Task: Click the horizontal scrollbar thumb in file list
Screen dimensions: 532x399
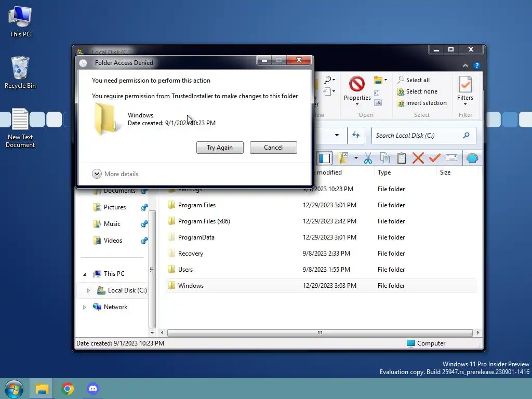Action: 320,333
